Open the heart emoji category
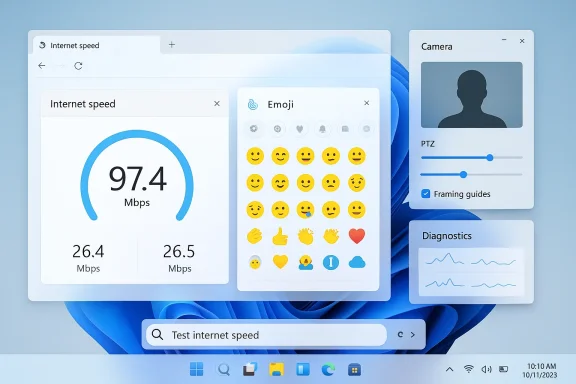Screen dimensions: 576x384 (x=300, y=129)
